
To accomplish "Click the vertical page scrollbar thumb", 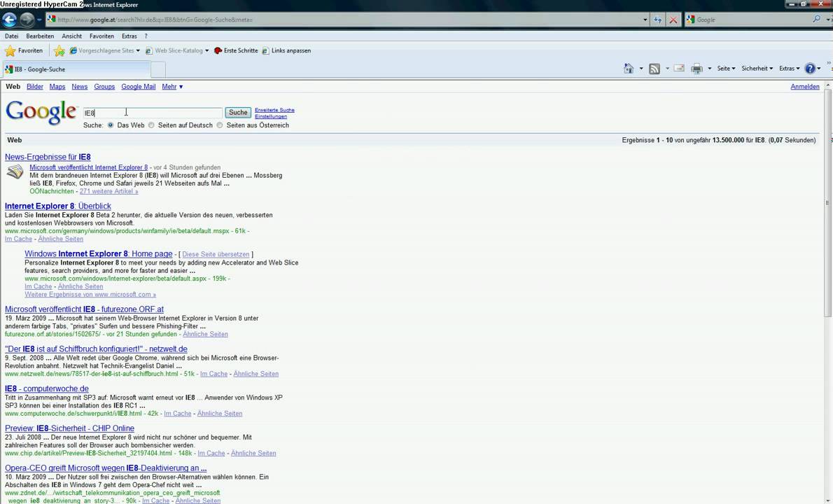I will pyautogui.click(x=827, y=203).
